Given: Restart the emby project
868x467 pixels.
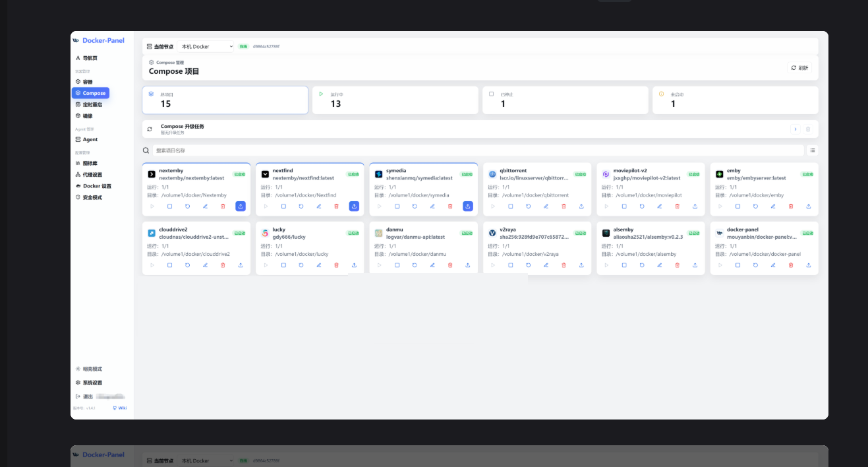Looking at the screenshot, I should click(x=755, y=206).
